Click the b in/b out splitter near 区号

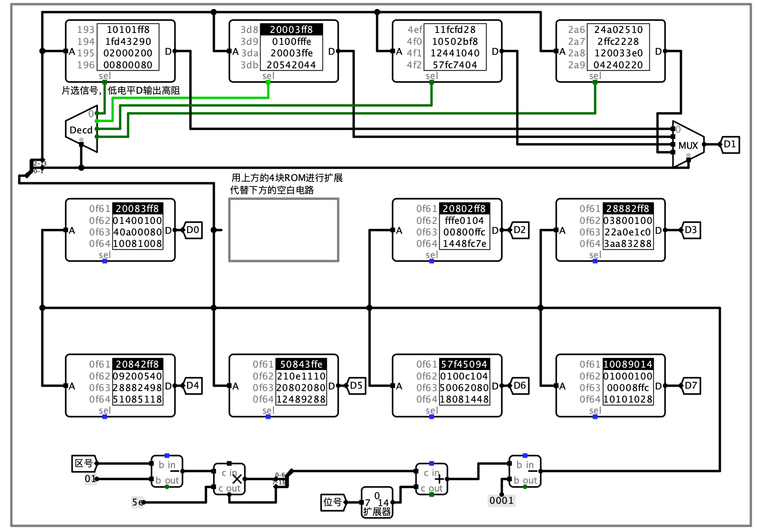click(x=167, y=470)
